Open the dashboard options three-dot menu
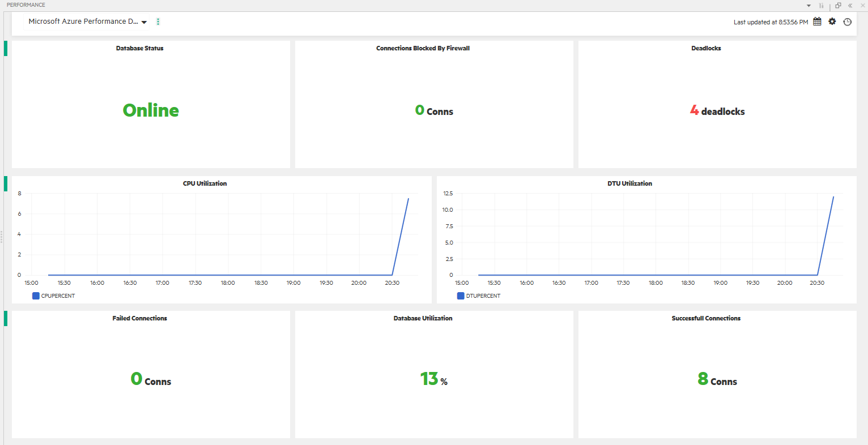Screen dimensions: 868x445 tap(158, 22)
